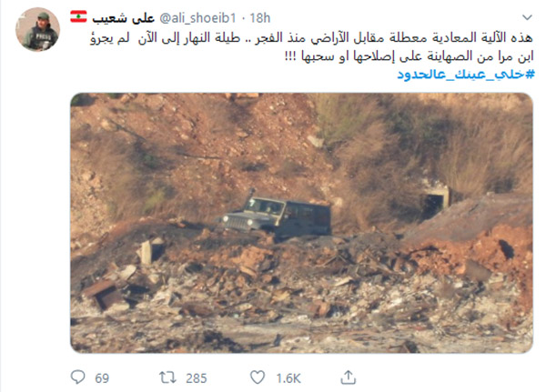The width and height of the screenshot is (546, 392).
Task: Open the tweet options chevron menu
Action: click(527, 17)
